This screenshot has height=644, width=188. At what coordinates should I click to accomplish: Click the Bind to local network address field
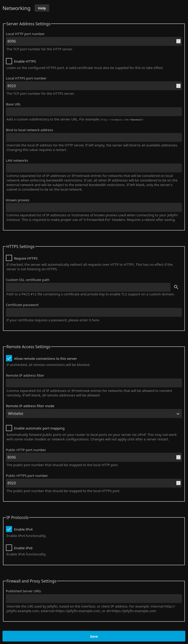pos(94,138)
